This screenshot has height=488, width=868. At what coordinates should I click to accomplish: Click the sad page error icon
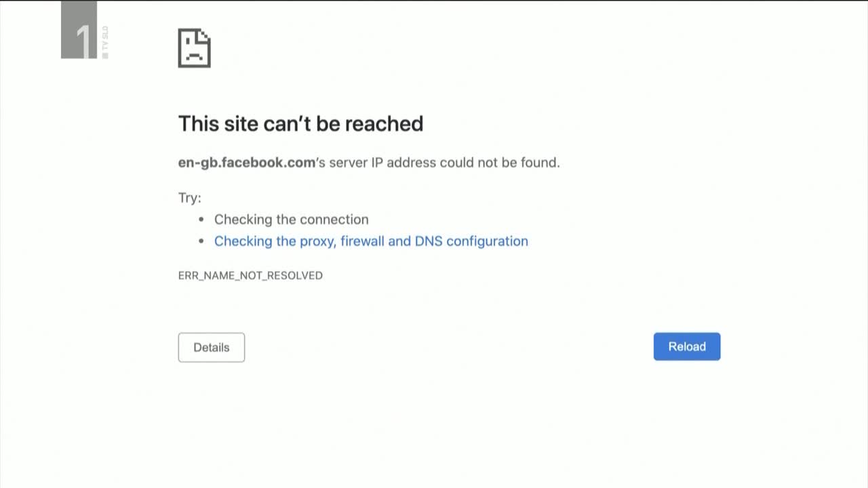194,48
